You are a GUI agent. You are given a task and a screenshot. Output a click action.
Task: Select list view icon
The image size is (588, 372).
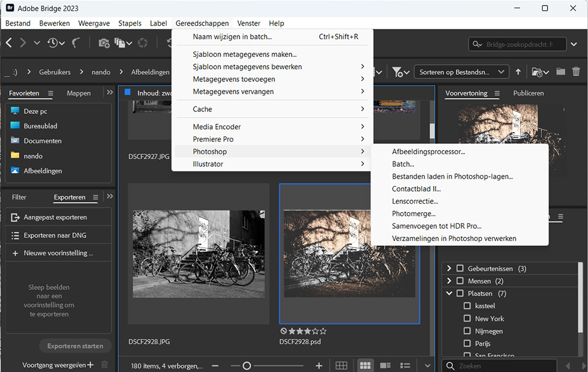point(405,366)
